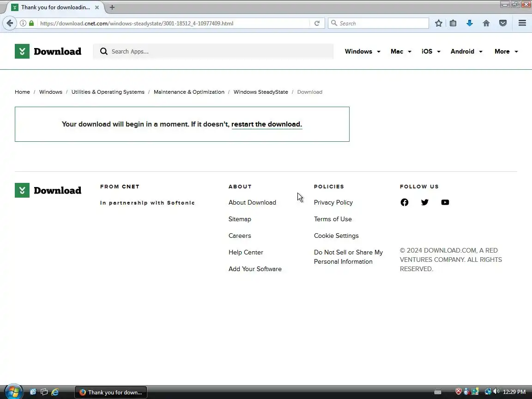Viewport: 532px width, 399px height.
Task: Open the Careers link
Action: tap(240, 236)
